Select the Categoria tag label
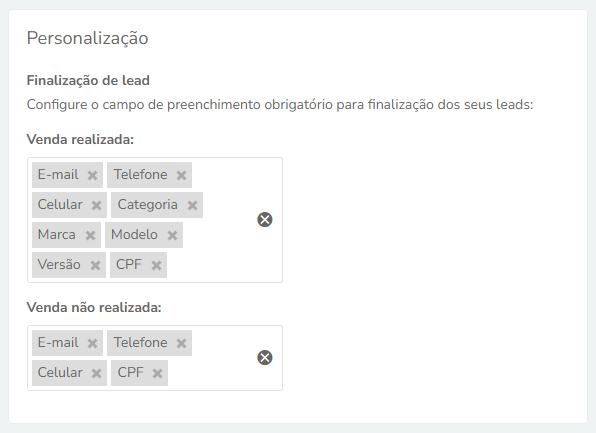This screenshot has height=433, width=596. [147, 205]
